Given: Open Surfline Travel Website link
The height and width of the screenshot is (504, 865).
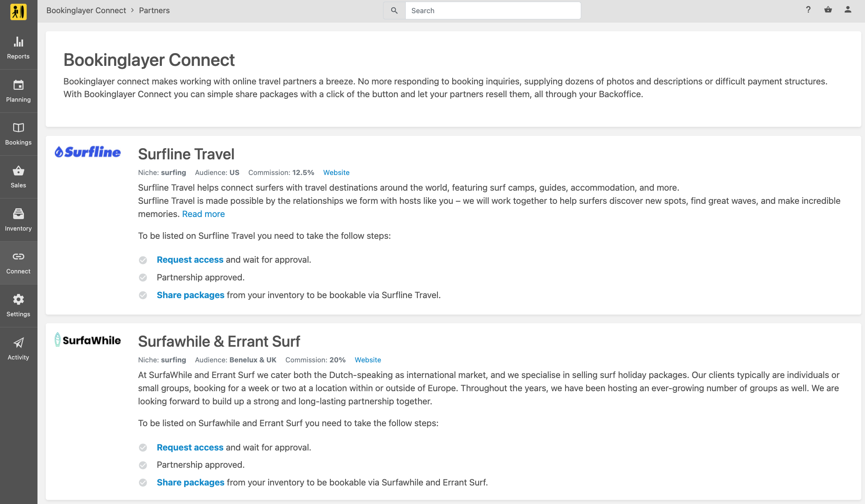Looking at the screenshot, I should [x=336, y=173].
